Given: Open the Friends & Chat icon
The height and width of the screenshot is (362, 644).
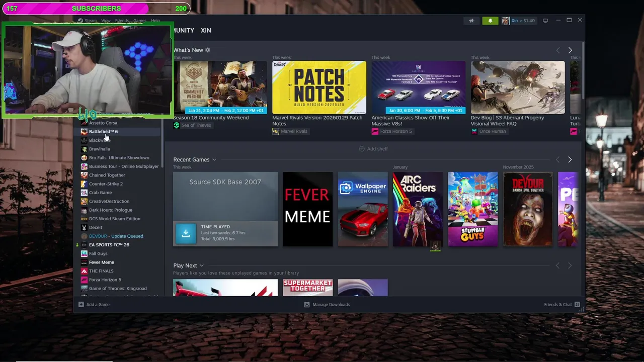Looking at the screenshot, I should coord(577,304).
